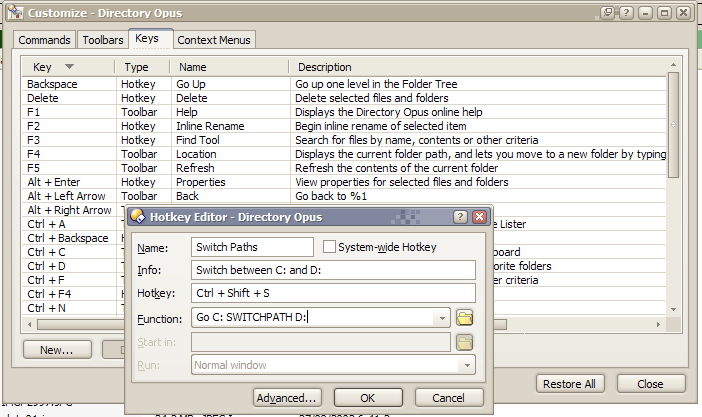Select the Ctrl + Backspace row
Screen dimensions: 702x417
coord(68,238)
